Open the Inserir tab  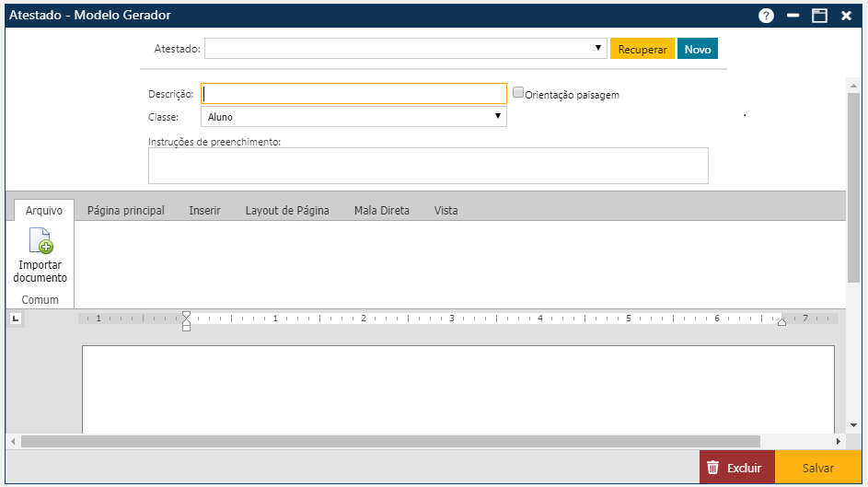point(204,211)
